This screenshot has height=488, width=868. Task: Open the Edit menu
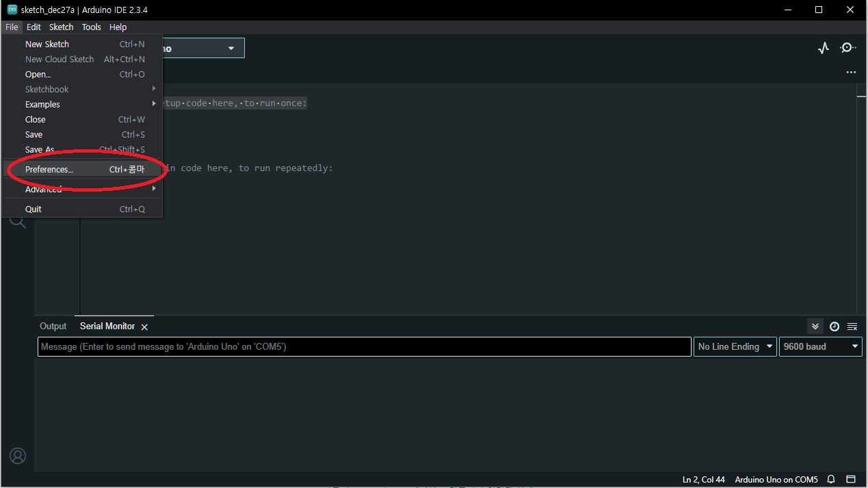pos(34,27)
